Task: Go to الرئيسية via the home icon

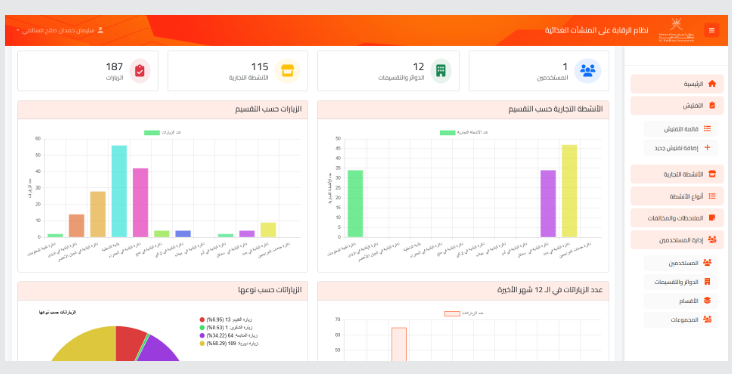Action: tap(712, 84)
